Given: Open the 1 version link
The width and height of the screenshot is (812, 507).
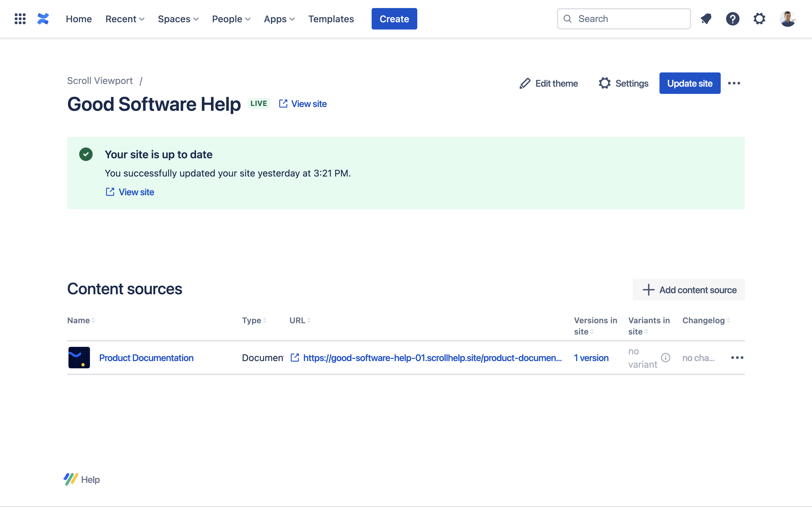Looking at the screenshot, I should coord(591,358).
